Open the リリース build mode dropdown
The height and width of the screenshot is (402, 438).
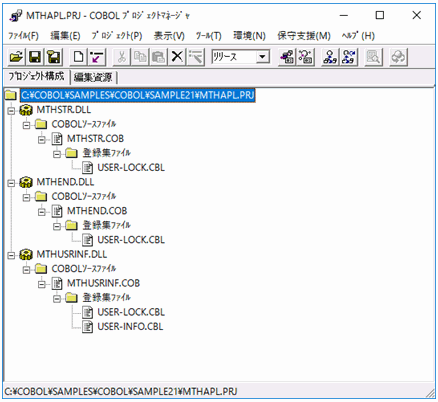pyautogui.click(x=263, y=57)
